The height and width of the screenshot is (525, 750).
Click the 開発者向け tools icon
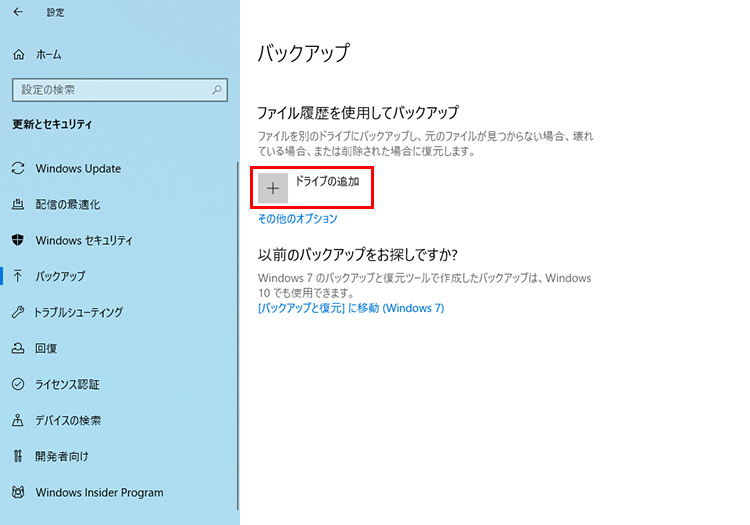(x=18, y=456)
